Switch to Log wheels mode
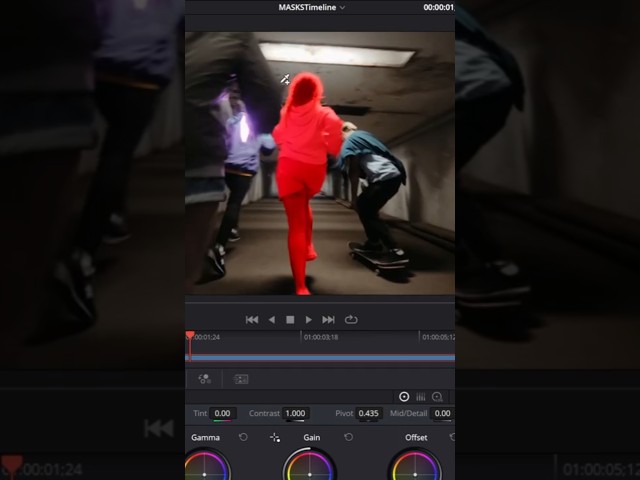 [x=437, y=397]
